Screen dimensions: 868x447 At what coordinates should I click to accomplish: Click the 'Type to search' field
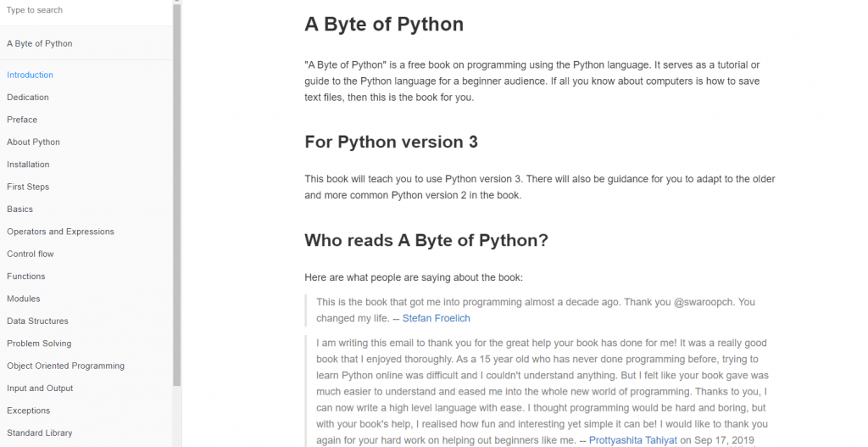86,10
